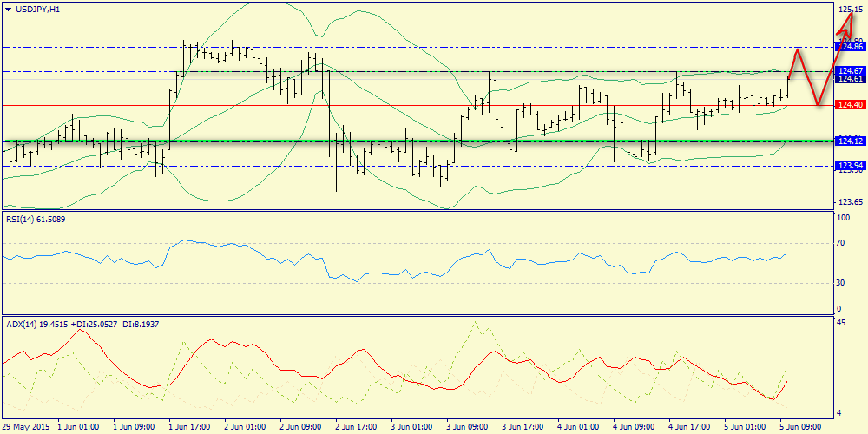This screenshot has width=868, height=434.
Task: Click the 123.65 price axis label
Action: pos(849,202)
